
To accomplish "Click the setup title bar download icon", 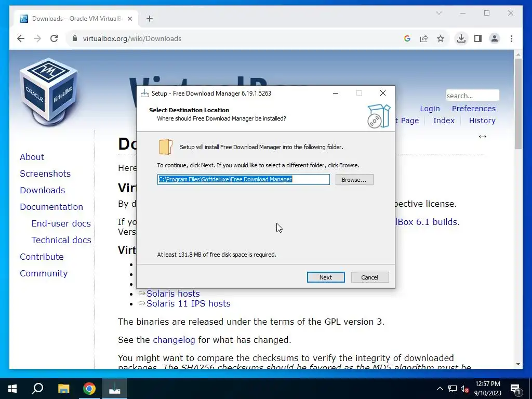I will click(145, 94).
